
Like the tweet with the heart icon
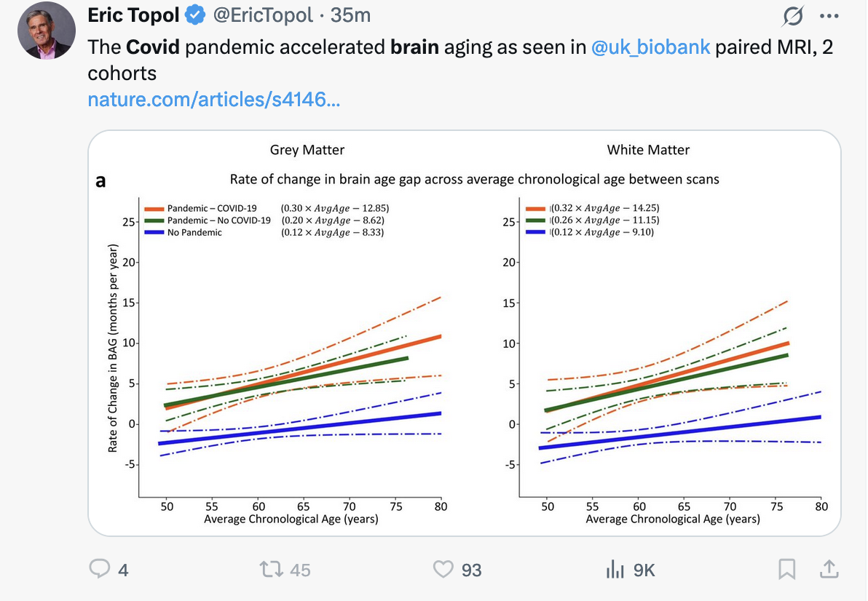(443, 569)
